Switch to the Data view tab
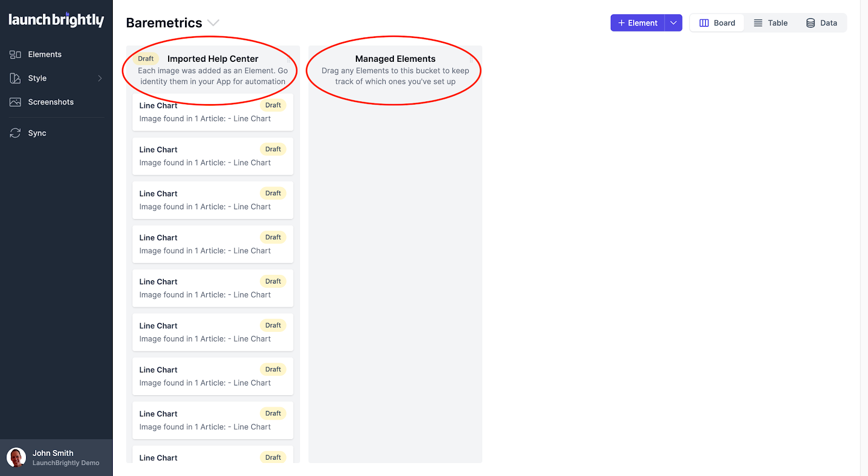This screenshot has height=476, width=868. click(x=821, y=23)
